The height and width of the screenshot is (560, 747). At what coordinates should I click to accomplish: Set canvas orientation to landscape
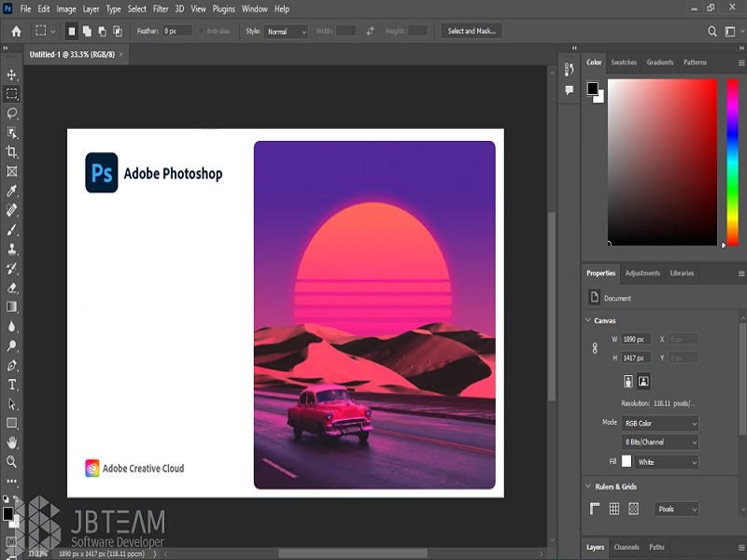pyautogui.click(x=643, y=381)
